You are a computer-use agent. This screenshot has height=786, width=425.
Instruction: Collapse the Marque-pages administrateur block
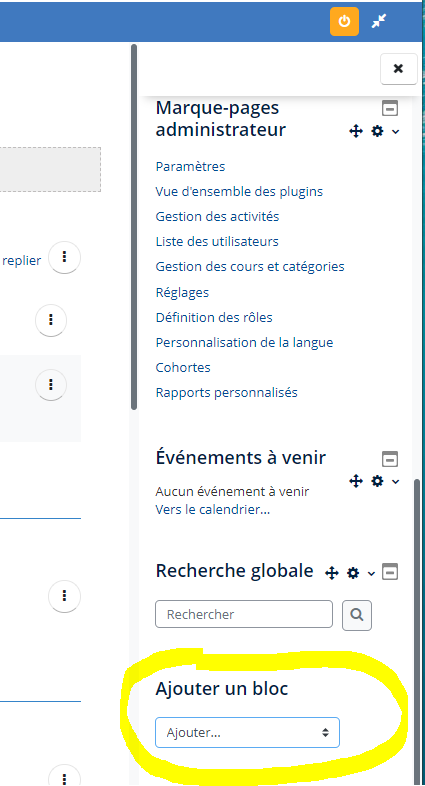pyautogui.click(x=390, y=108)
